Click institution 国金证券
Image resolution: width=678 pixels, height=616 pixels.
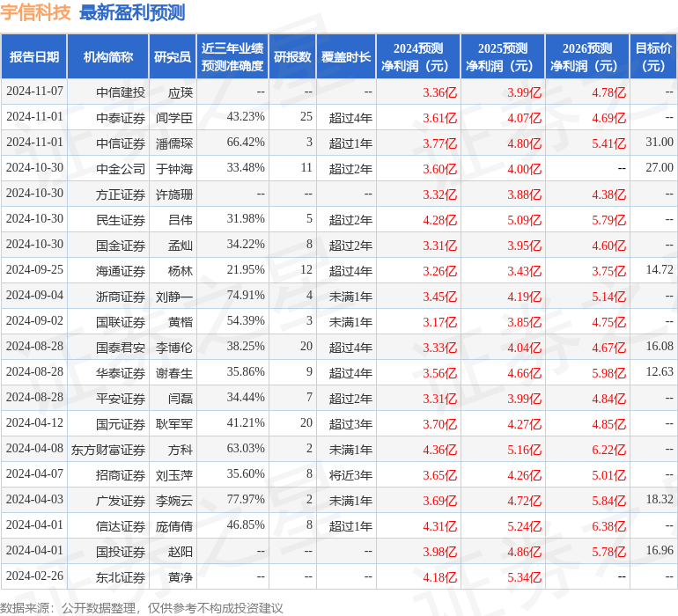[x=121, y=246]
